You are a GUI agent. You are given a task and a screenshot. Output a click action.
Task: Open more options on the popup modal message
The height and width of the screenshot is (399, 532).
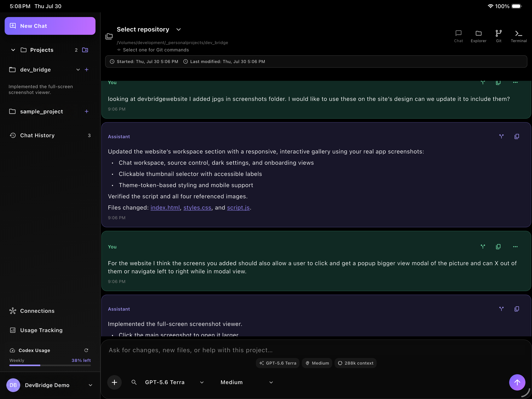515,246
